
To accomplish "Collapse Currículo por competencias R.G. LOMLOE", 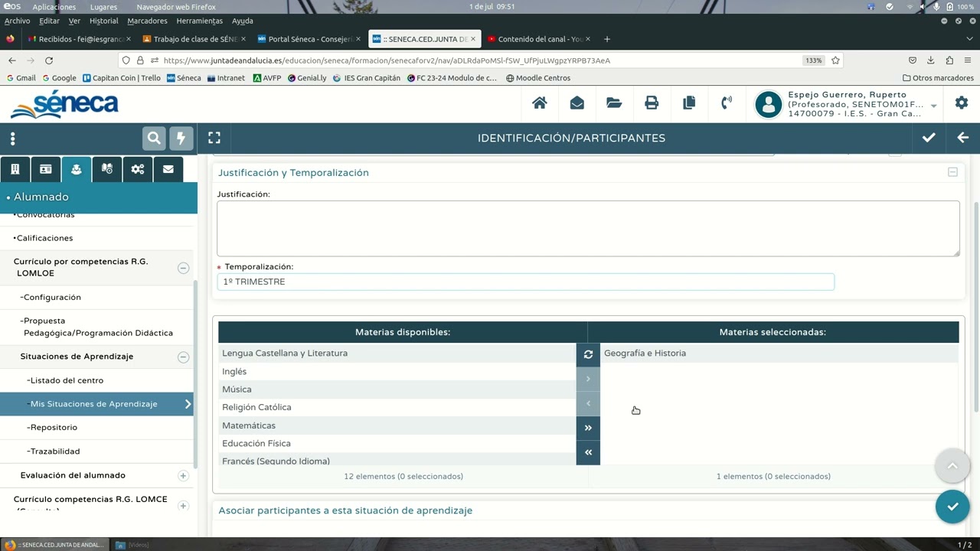I will 183,268.
